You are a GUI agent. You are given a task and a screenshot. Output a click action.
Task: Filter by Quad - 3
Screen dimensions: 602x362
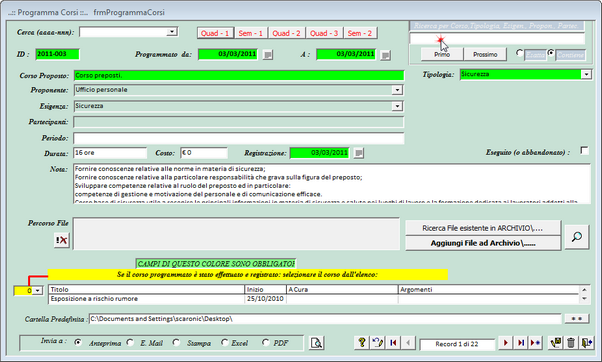[324, 33]
